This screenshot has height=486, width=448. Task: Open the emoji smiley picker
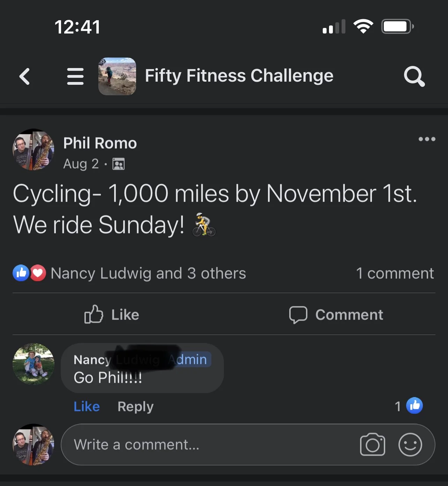point(410,444)
